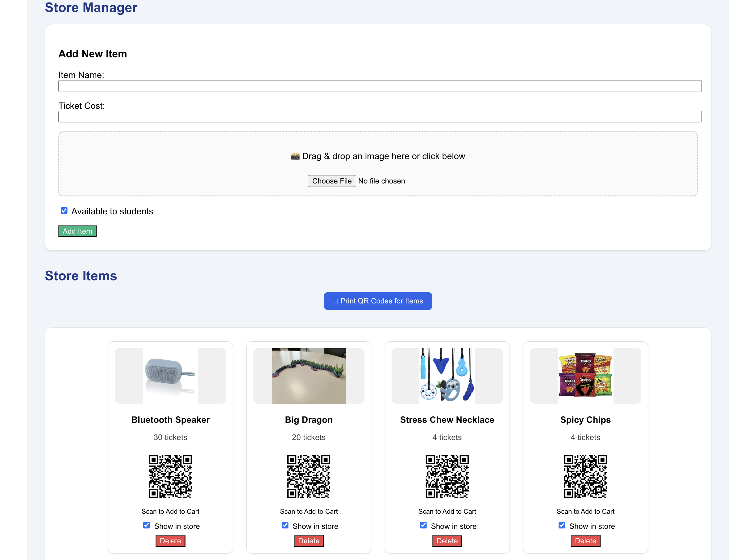This screenshot has width=745, height=560.
Task: Click the 4 tickets price under Stress Chew Necklace
Action: [x=447, y=437]
